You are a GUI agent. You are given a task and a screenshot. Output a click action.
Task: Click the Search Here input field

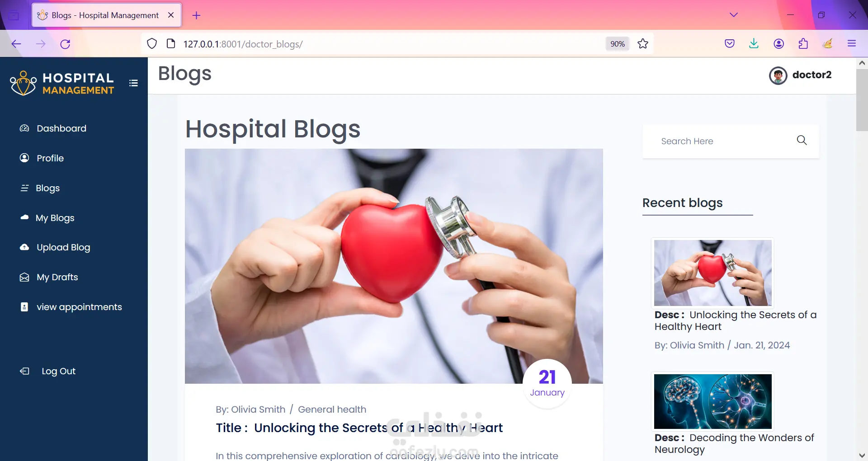(x=723, y=141)
